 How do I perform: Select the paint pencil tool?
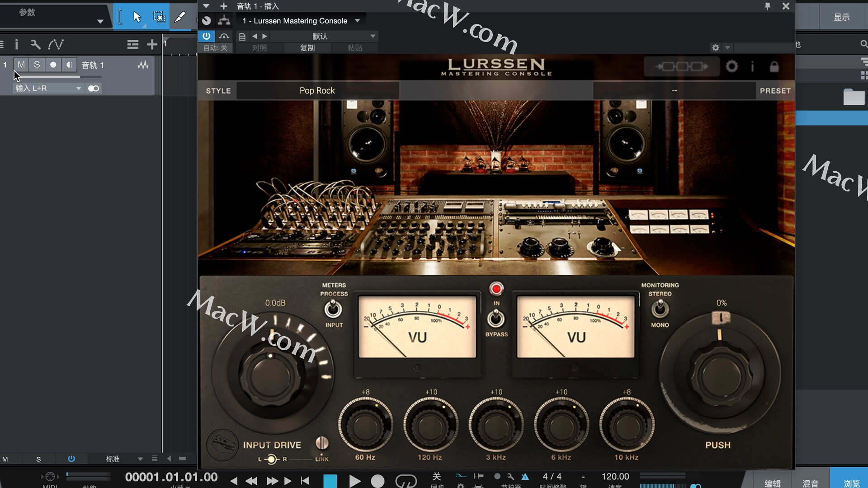[x=180, y=17]
